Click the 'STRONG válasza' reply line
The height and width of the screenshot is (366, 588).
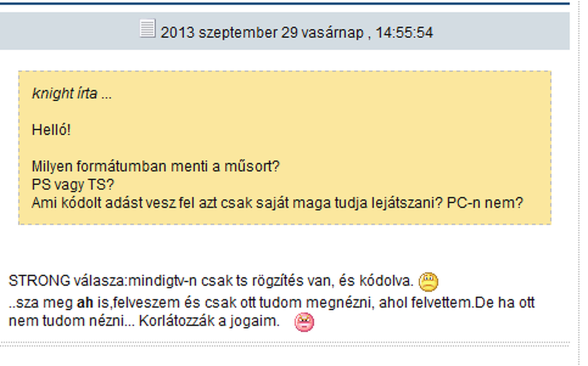(212, 280)
